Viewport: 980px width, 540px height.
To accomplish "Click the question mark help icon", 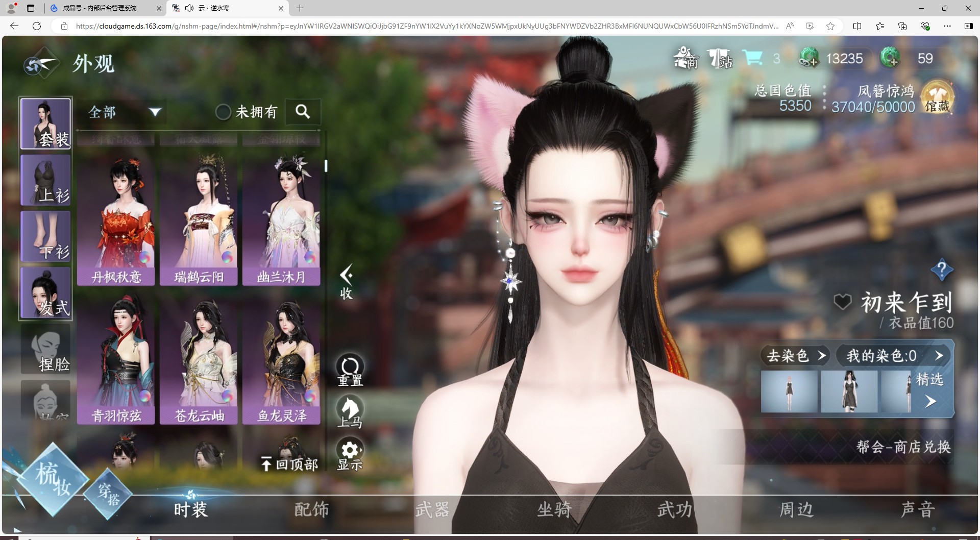I will pos(942,269).
